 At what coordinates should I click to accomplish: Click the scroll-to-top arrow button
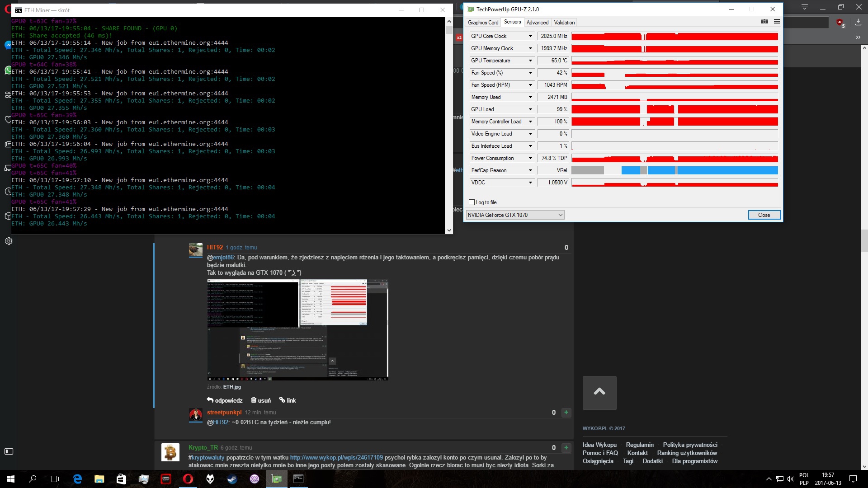(x=599, y=393)
